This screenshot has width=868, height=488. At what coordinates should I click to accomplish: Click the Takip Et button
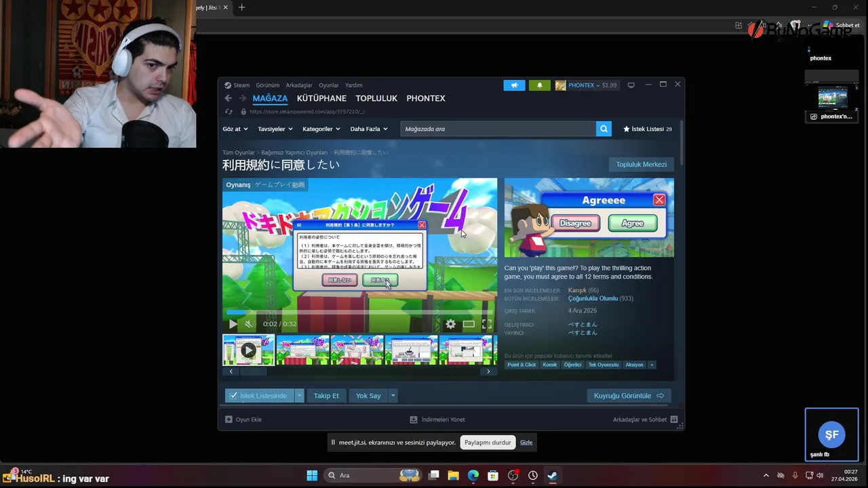click(x=326, y=396)
